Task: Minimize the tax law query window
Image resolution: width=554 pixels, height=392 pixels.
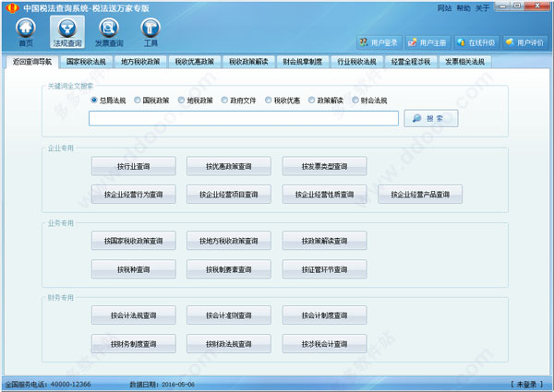Action: point(502,6)
